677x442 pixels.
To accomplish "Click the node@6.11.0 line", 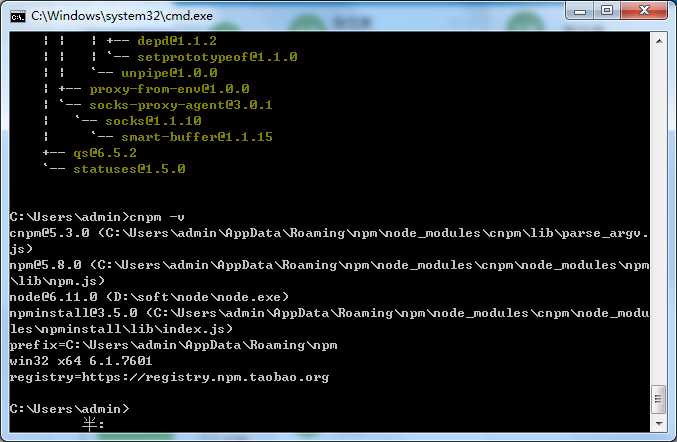I will point(149,297).
